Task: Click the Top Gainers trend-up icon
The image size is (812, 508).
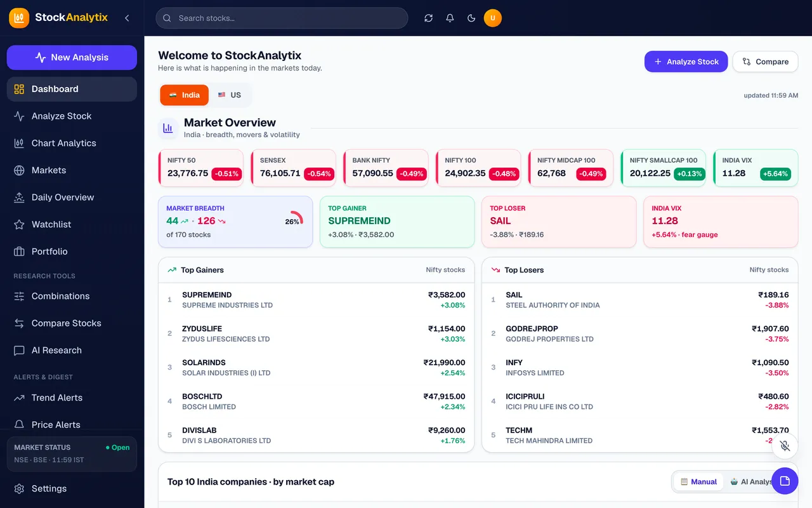Action: coord(172,270)
